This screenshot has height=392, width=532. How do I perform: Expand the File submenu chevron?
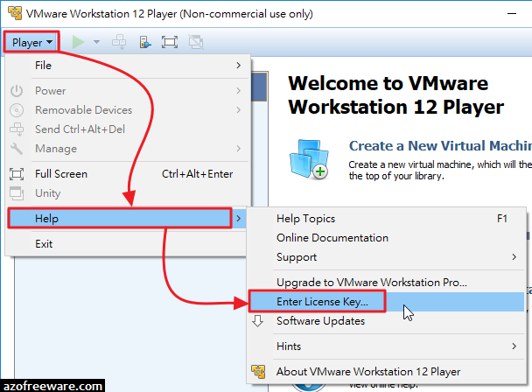click(x=239, y=65)
